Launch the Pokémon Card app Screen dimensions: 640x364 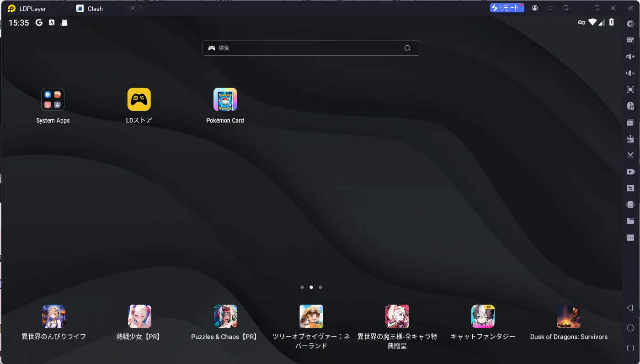[225, 100]
